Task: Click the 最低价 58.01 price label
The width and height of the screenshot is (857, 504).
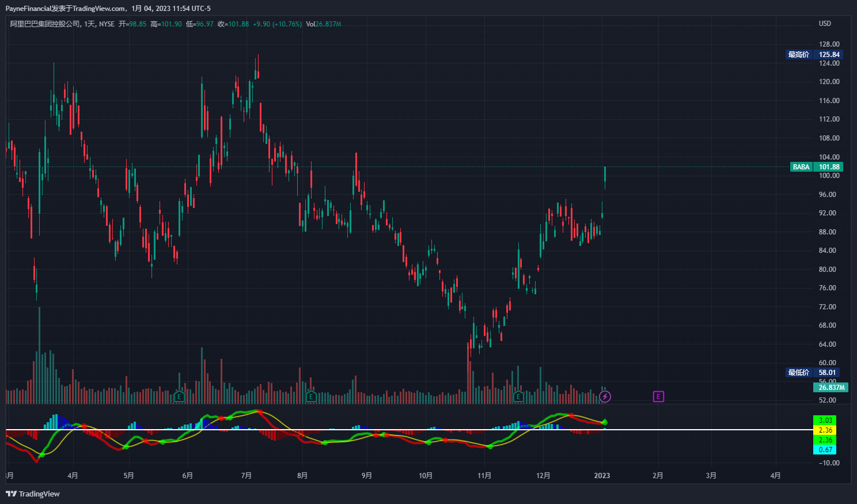Action: [812, 373]
